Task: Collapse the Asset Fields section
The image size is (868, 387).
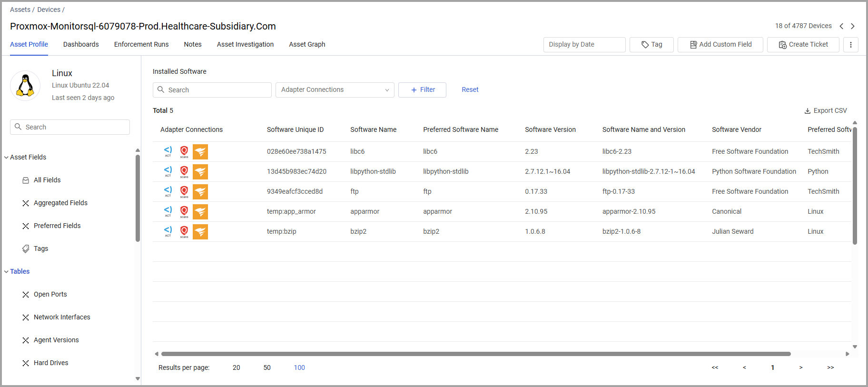Action: point(6,158)
